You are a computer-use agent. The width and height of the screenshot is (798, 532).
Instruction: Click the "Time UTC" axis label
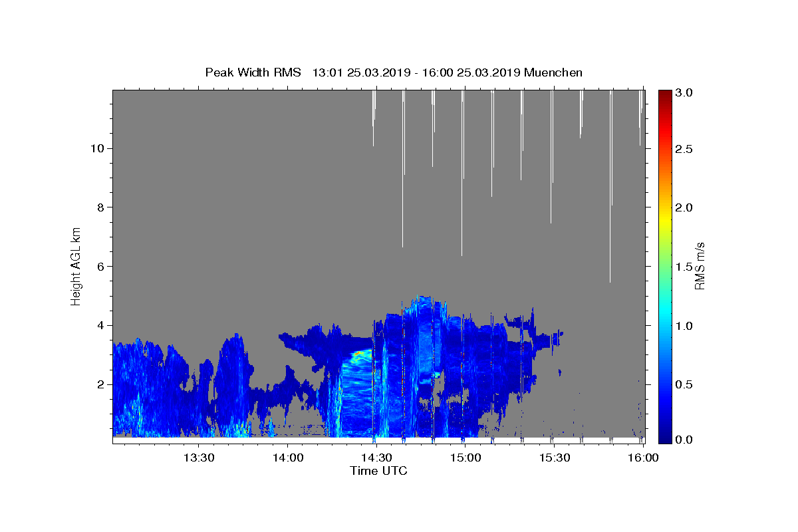click(x=378, y=471)
